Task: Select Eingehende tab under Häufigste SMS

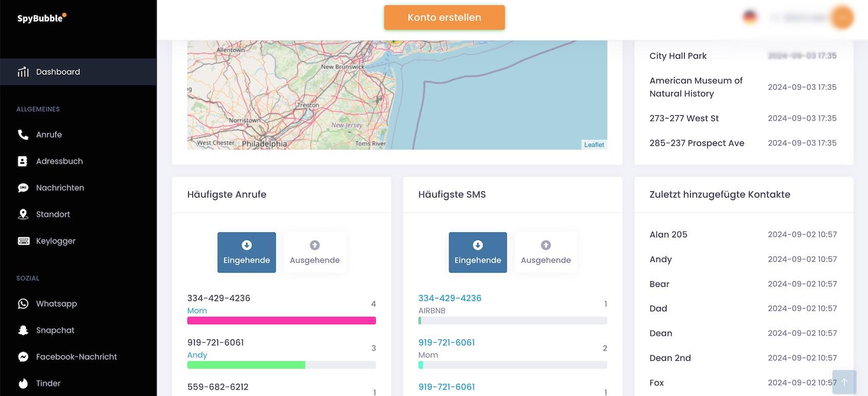Action: (x=478, y=253)
